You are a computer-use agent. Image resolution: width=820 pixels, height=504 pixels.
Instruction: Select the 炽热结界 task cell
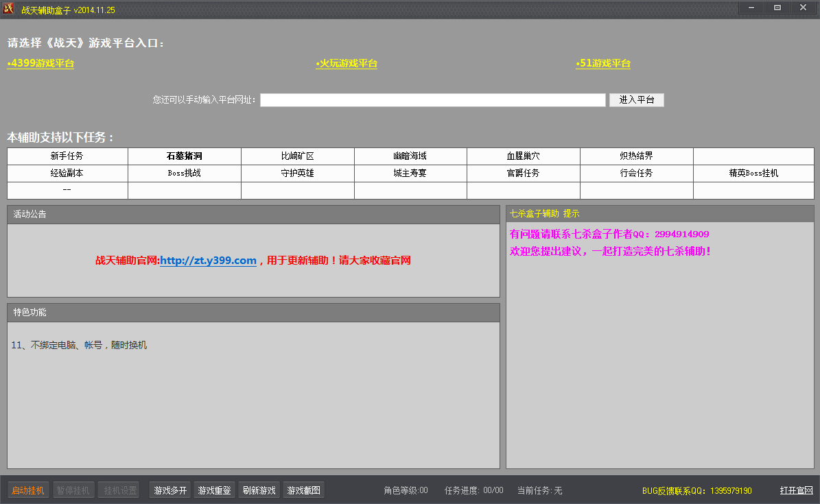click(636, 156)
